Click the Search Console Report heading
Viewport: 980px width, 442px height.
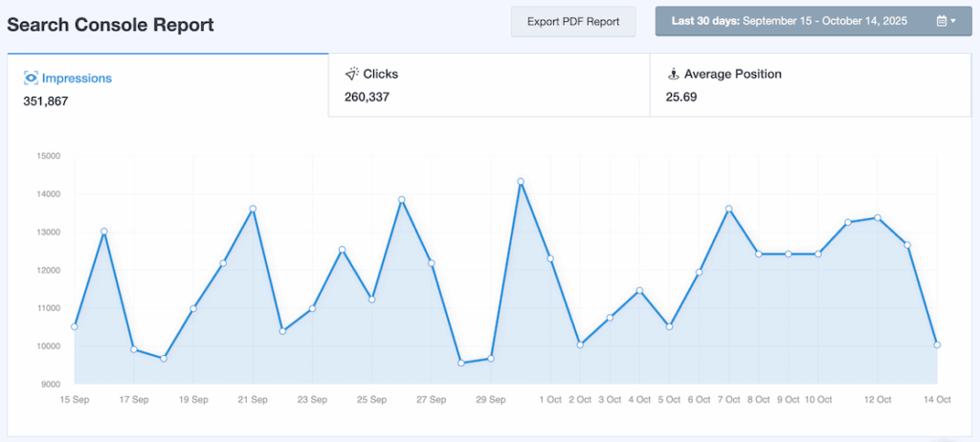pos(111,24)
